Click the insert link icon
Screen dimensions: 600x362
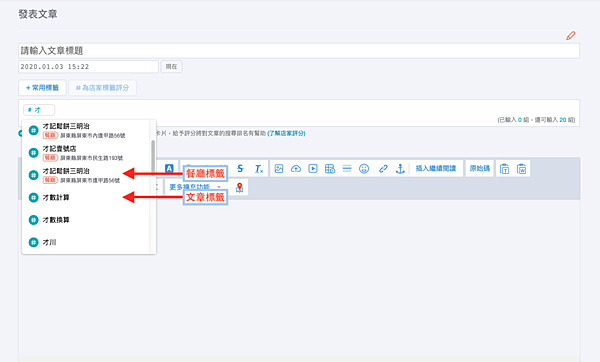(383, 168)
